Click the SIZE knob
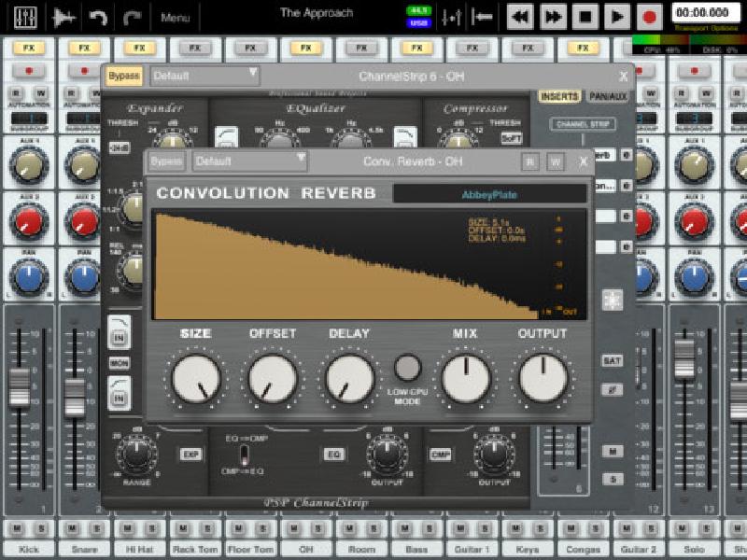Image resolution: width=747 pixels, height=560 pixels. click(196, 379)
